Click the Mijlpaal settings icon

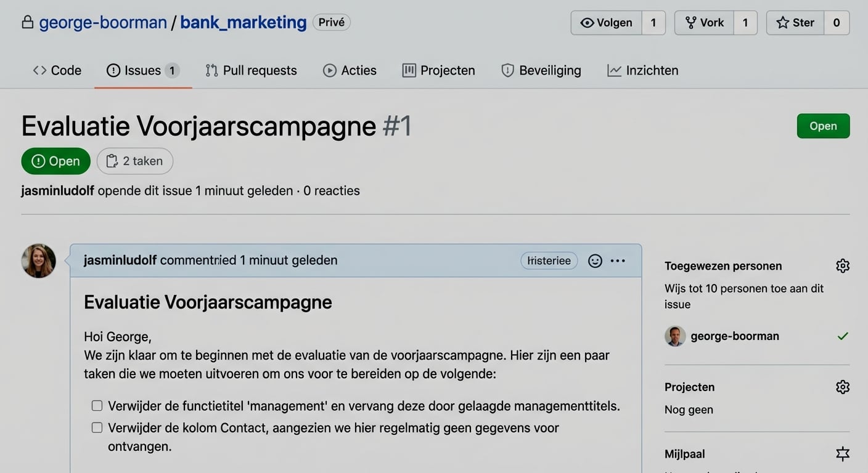pos(842,454)
